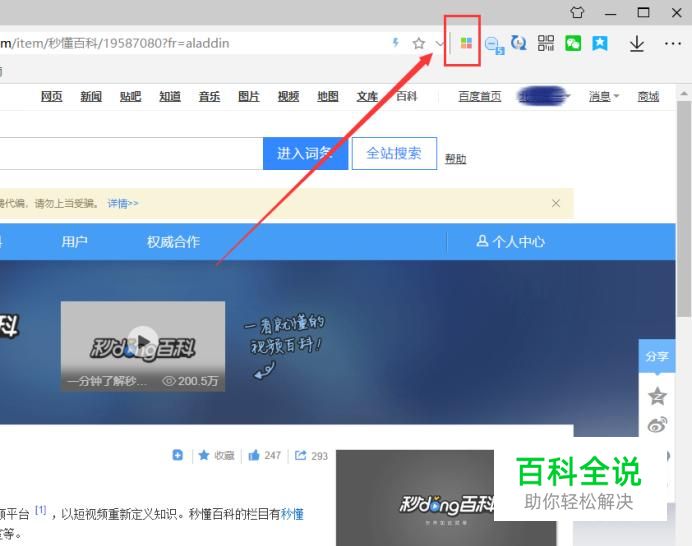692x546 pixels.
Task: Open 地图 navigation link
Action: click(x=328, y=96)
